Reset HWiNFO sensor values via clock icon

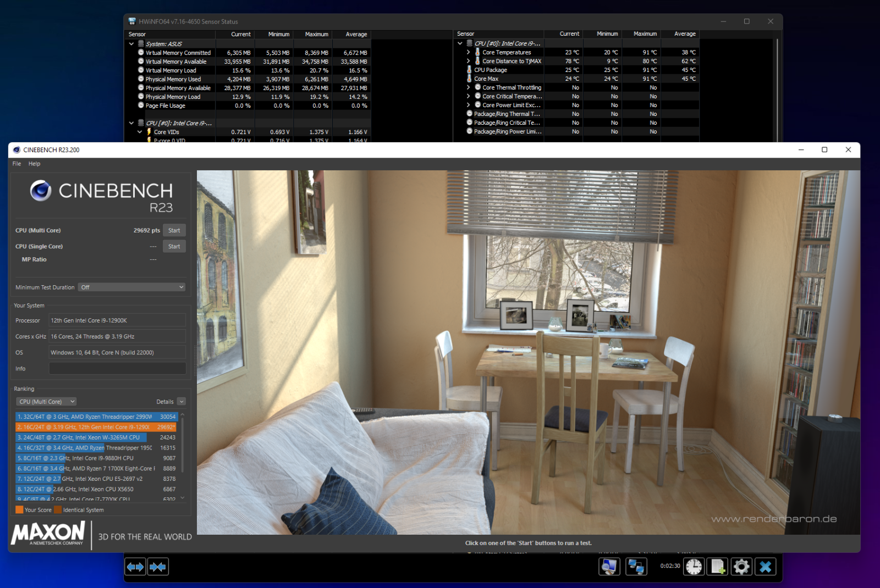[x=694, y=567]
